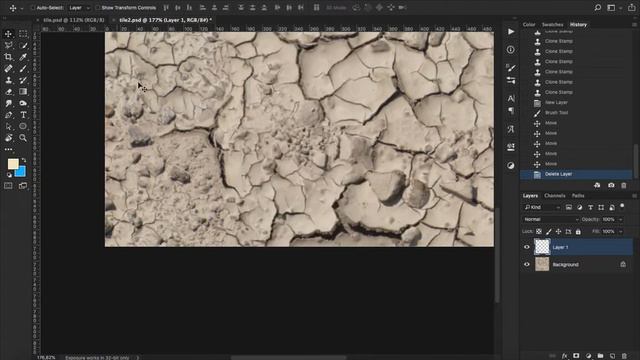The image size is (640, 360).
Task: Enable Show Transform Controls checkbox
Action: pos(98,8)
